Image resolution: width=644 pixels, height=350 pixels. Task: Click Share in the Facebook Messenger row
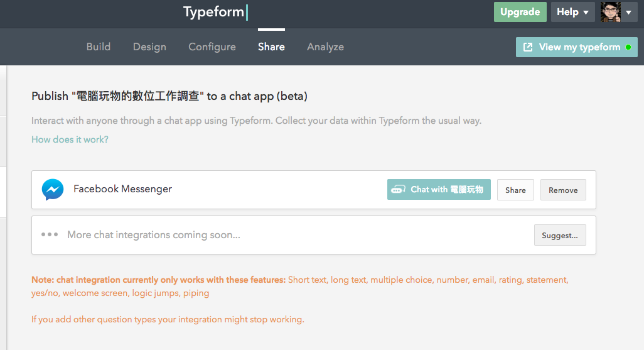coord(515,190)
